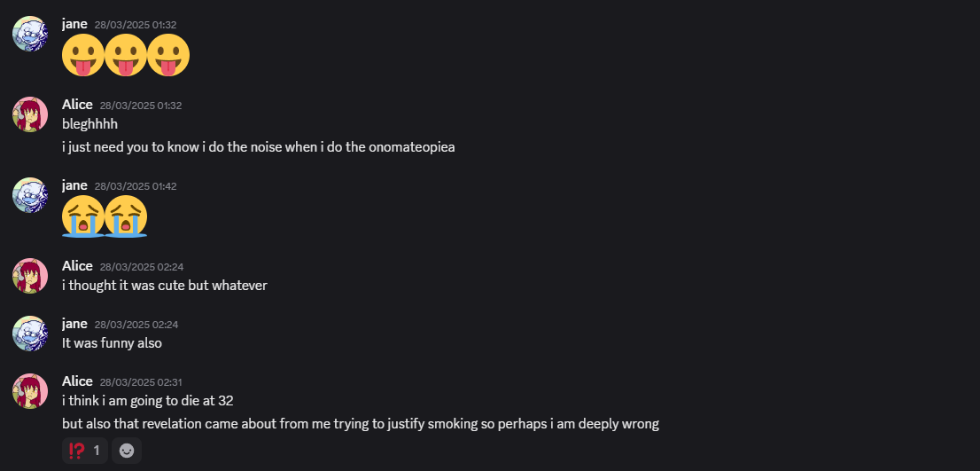Click the first loudly crying emoji
This screenshot has width=980, height=471.
[83, 216]
